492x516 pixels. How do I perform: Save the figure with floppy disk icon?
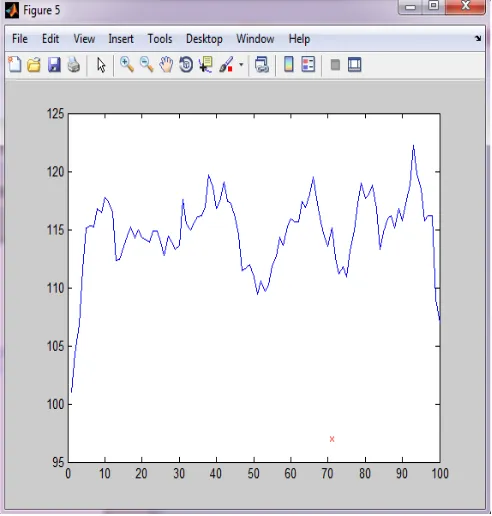[x=54, y=64]
